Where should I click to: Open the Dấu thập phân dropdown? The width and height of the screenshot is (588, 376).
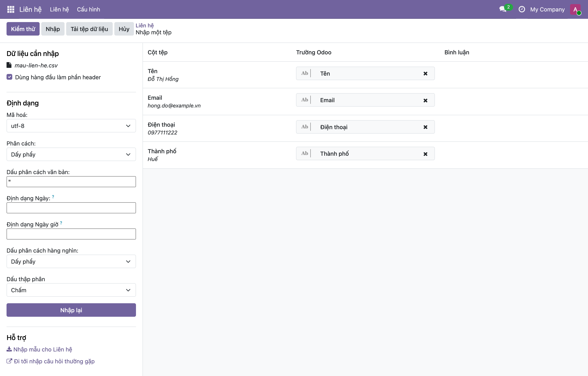click(71, 290)
